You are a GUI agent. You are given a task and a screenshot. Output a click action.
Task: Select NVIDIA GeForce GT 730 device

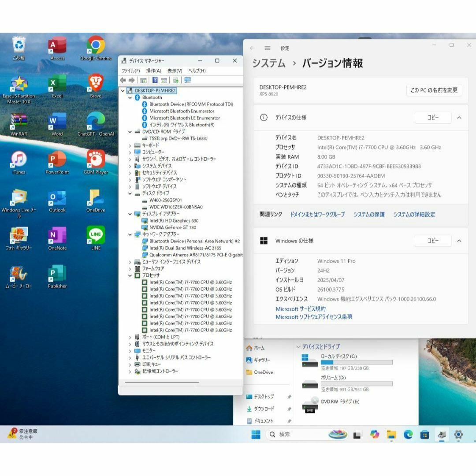pyautogui.click(x=173, y=228)
